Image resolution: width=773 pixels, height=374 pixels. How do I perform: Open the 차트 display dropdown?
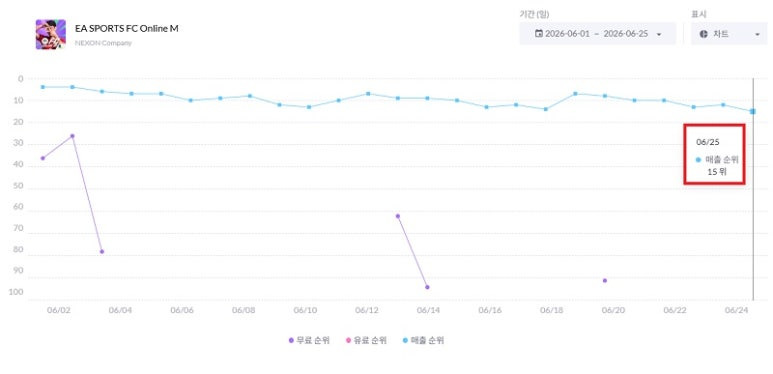tap(729, 34)
